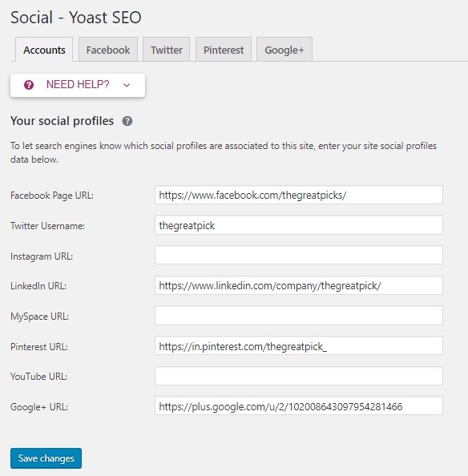Viewport: 468px width, 476px height.
Task: Click the Your social profiles heading
Action: (x=63, y=121)
